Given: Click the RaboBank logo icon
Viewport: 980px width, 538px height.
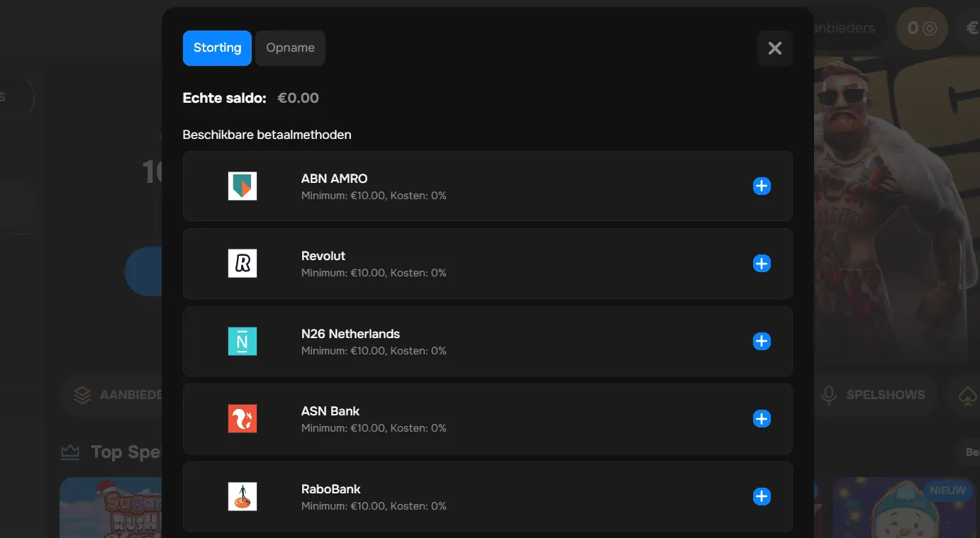Looking at the screenshot, I should [242, 496].
